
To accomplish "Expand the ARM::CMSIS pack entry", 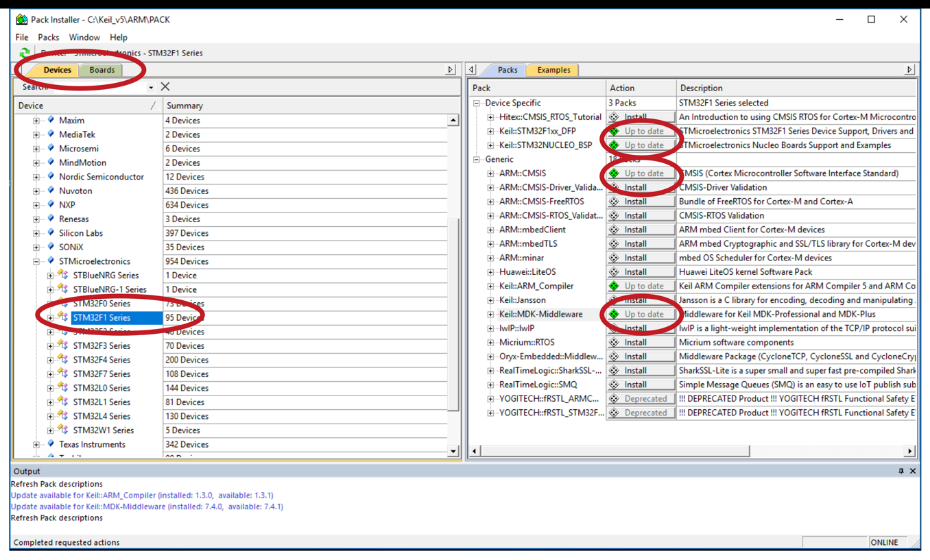I will [490, 173].
